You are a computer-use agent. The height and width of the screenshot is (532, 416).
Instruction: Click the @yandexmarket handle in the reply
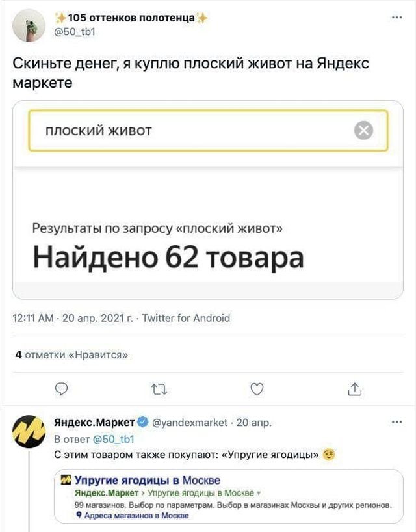pos(189,423)
